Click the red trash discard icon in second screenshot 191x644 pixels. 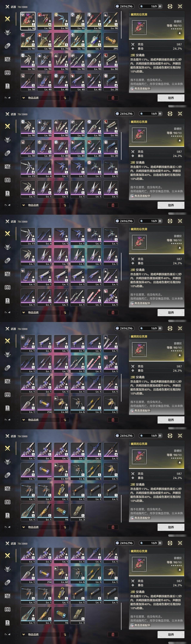(113, 205)
